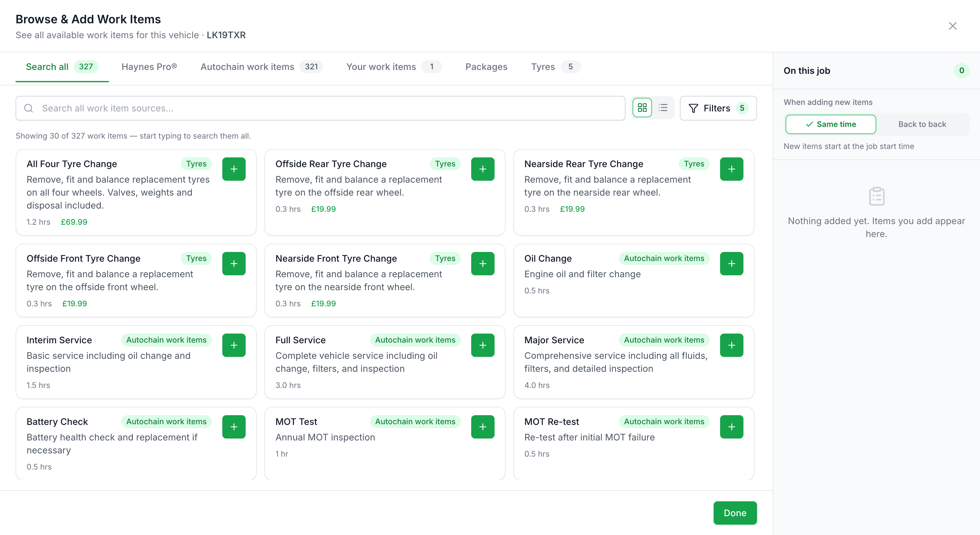Select the MOT Test card title
The image size is (980, 535).
pos(296,422)
